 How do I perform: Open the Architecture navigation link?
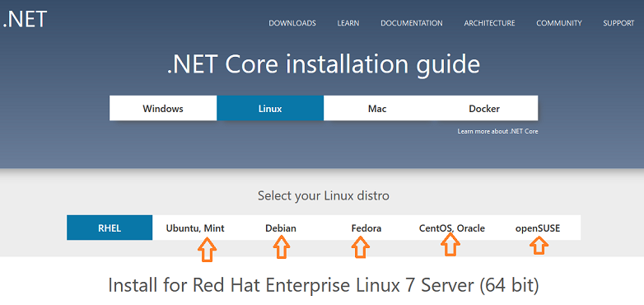(489, 23)
